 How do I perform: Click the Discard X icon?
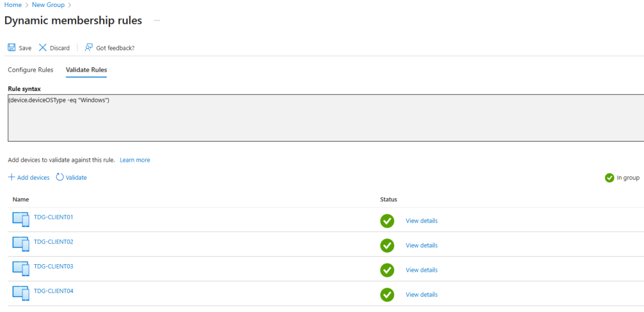click(43, 48)
